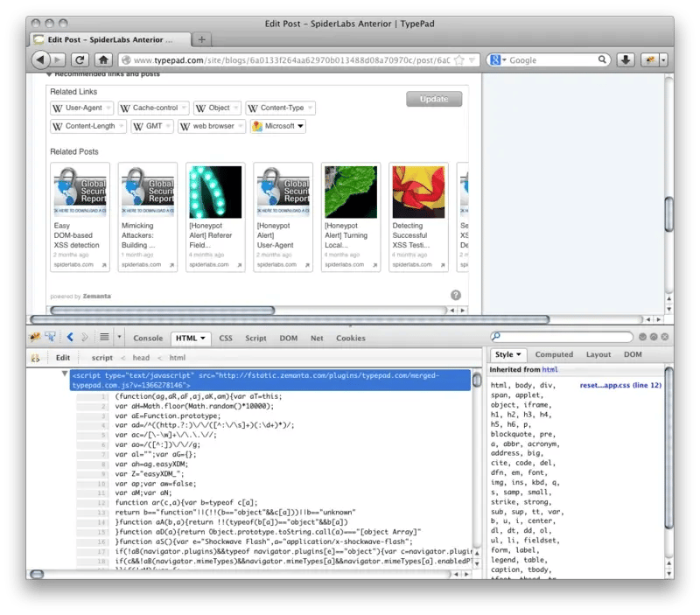
Task: Open the reset...app.css source link
Action: click(619, 385)
